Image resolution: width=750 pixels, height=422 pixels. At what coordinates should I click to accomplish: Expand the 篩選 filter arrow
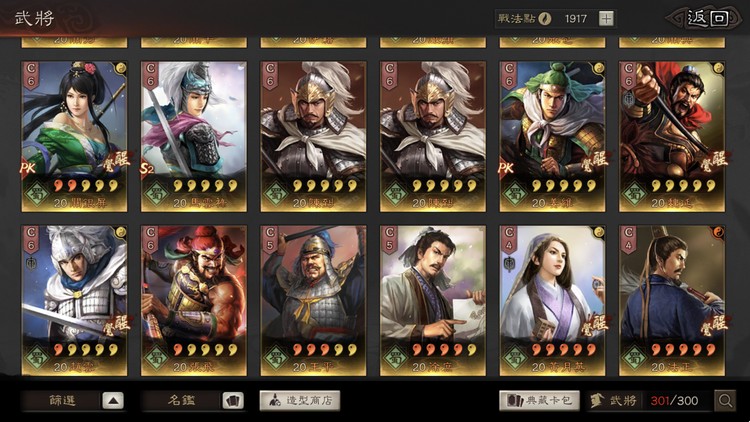tap(113, 400)
